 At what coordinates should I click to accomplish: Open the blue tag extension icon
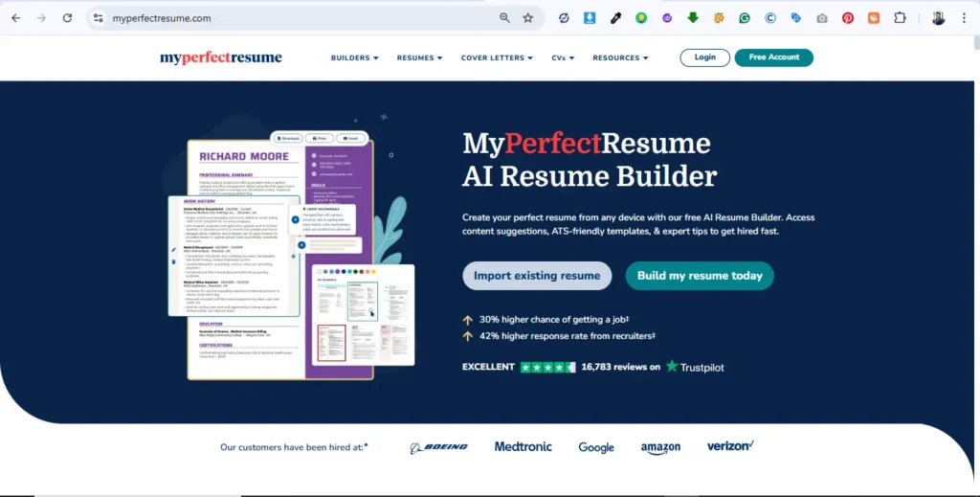(795, 18)
